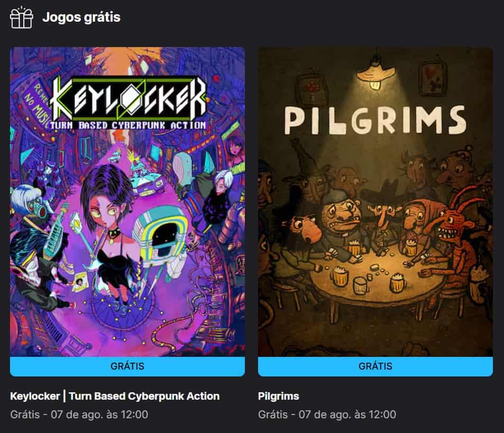The width and height of the screenshot is (504, 433).
Task: Click the hanging ceiling lamp in Pilgrims artwork
Action: tap(375, 73)
